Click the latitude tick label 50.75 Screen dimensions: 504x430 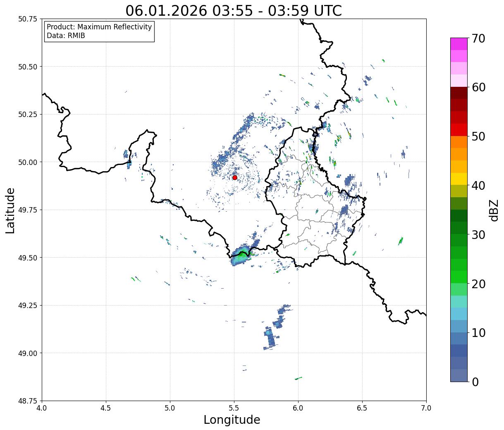28,19
